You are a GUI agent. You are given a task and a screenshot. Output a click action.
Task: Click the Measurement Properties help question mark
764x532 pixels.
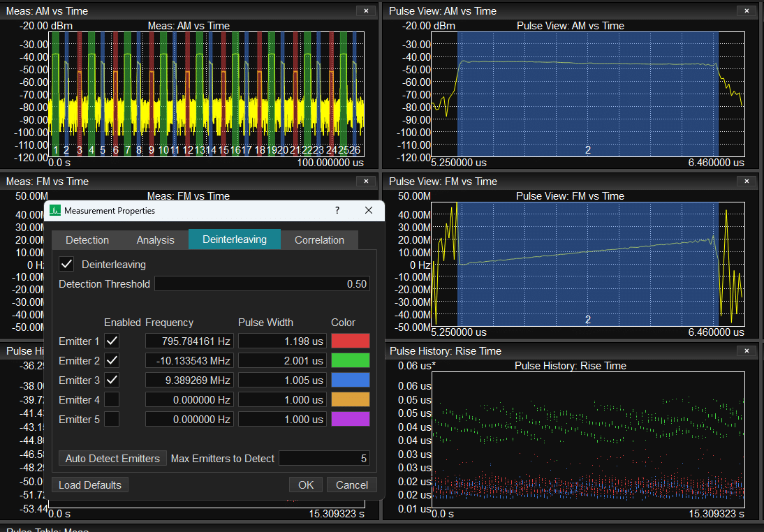tap(337, 210)
